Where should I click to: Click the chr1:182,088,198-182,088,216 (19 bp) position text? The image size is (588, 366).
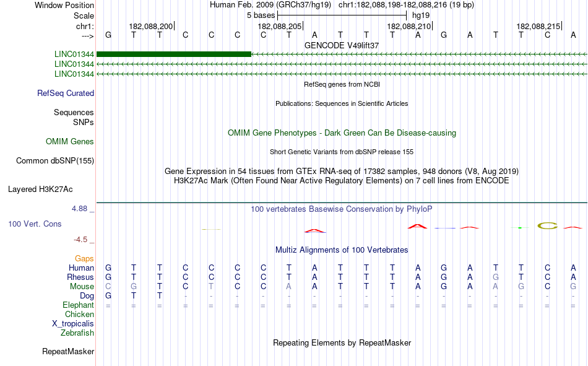pos(406,5)
